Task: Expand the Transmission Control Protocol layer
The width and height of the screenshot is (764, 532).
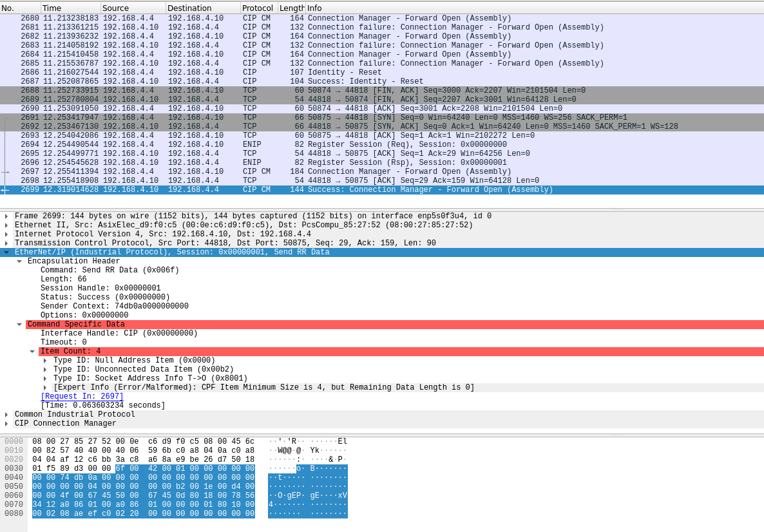Action: [6, 243]
